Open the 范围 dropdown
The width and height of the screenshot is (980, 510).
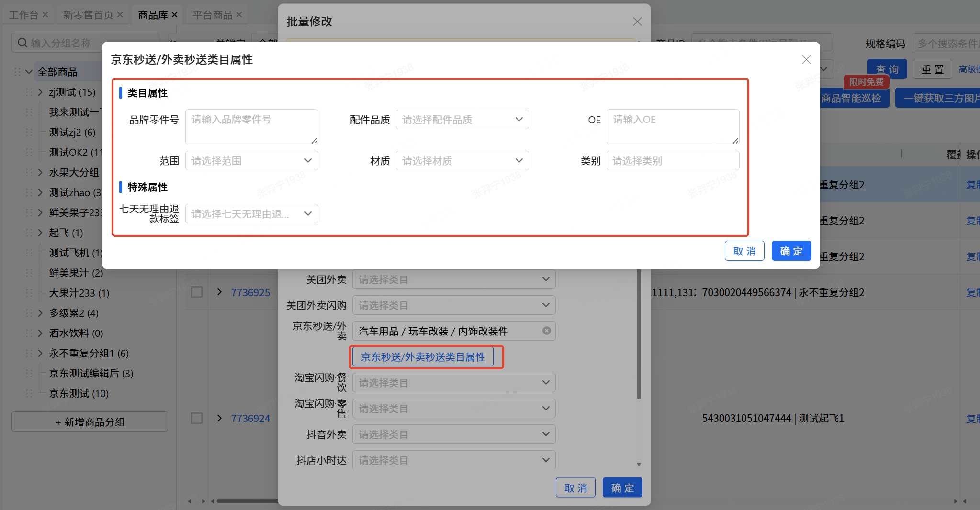[x=251, y=161]
